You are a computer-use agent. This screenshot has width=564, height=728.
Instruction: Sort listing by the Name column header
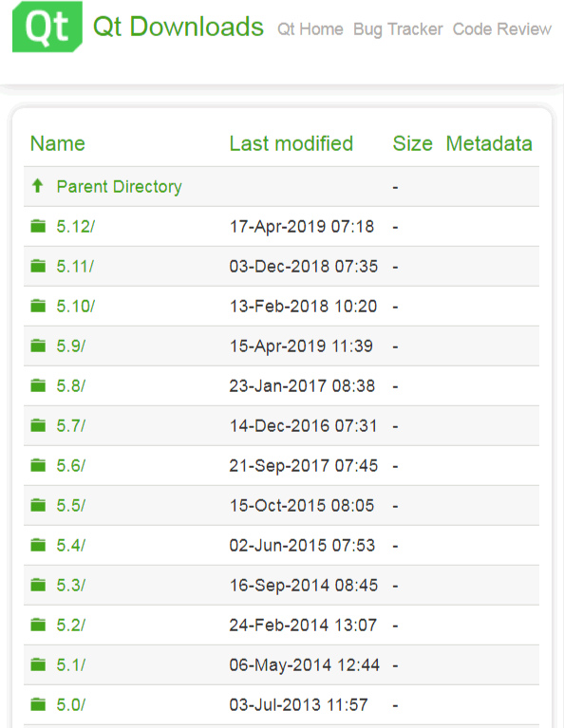click(58, 143)
